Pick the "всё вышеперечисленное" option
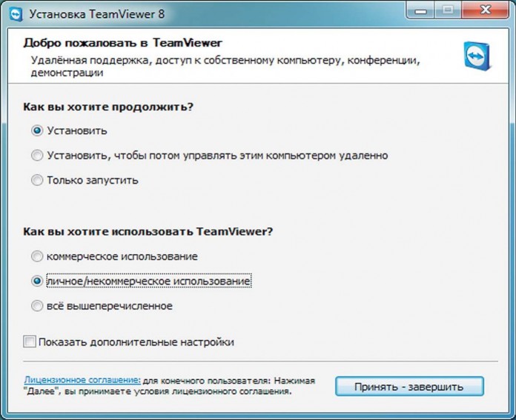The image size is (516, 420). click(x=37, y=305)
